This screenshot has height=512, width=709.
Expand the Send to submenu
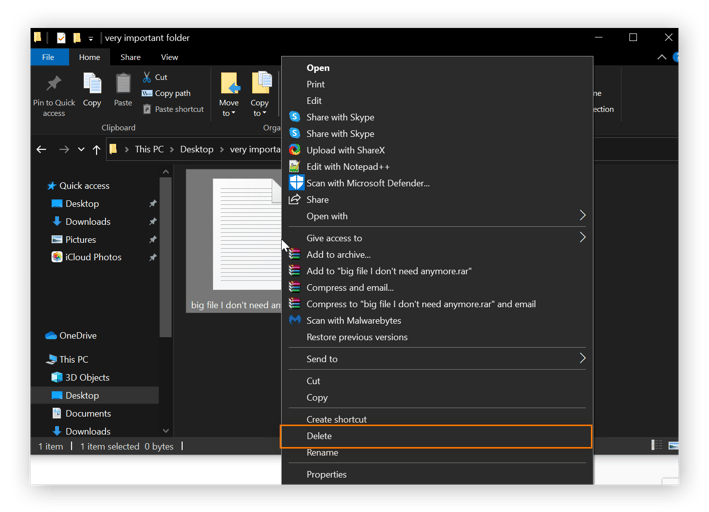pos(582,359)
